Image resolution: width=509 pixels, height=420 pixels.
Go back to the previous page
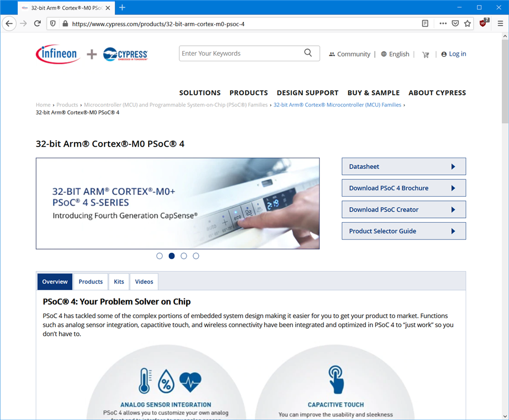(9, 24)
